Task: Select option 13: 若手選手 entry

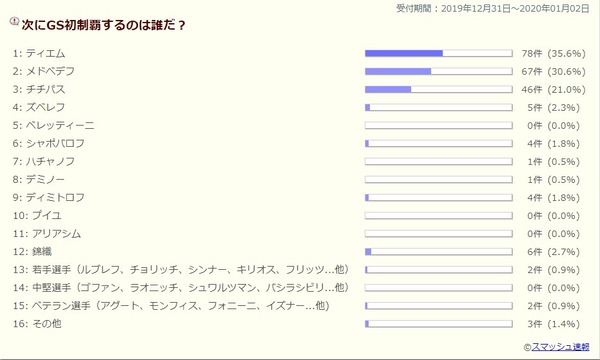Action: pos(181,270)
